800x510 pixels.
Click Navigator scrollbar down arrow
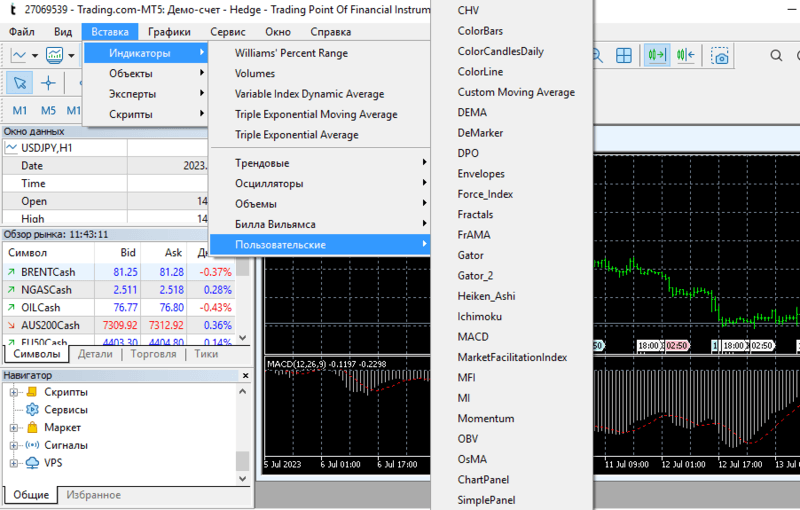tap(243, 479)
